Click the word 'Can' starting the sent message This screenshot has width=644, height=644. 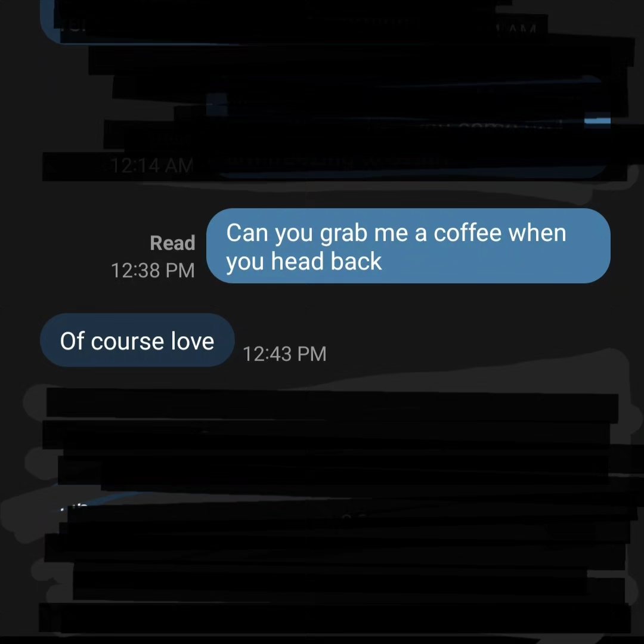(247, 233)
